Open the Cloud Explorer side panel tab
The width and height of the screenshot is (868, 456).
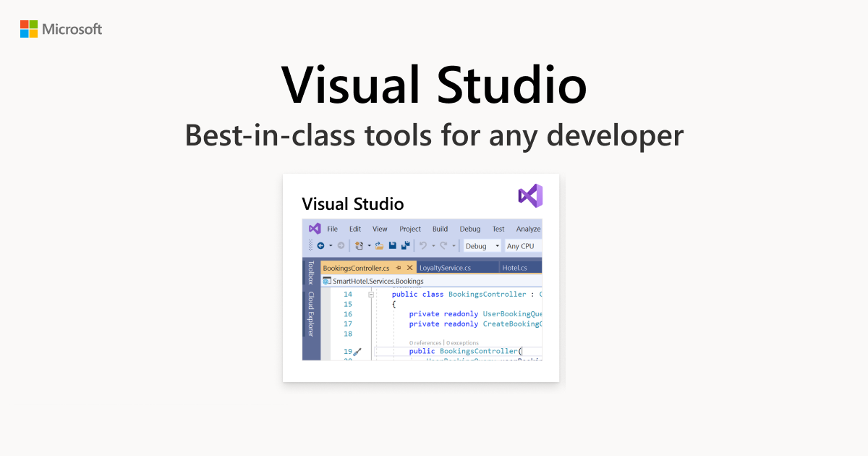tap(311, 314)
